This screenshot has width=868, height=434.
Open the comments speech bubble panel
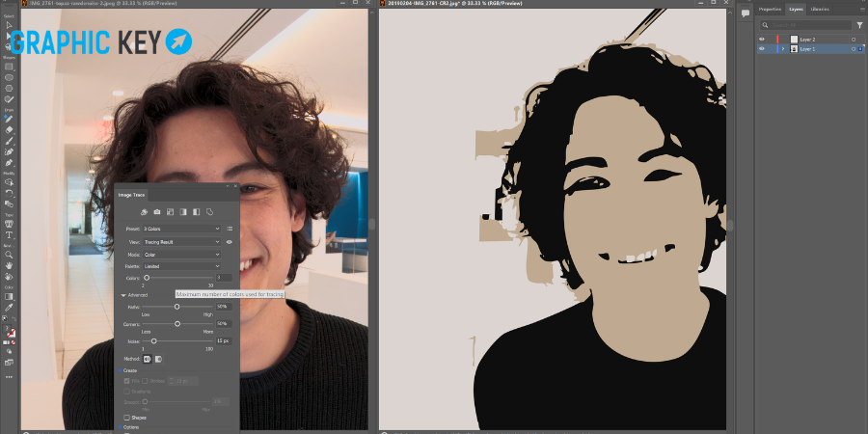click(746, 14)
